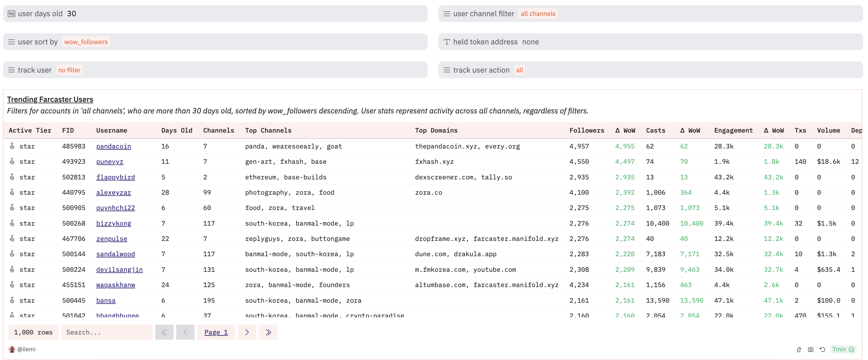The height and width of the screenshot is (360, 868).
Task: Sort by Days Old column header
Action: click(x=177, y=130)
